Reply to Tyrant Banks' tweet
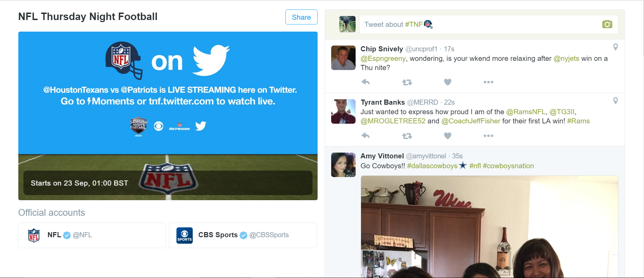644x278 pixels. tap(365, 136)
